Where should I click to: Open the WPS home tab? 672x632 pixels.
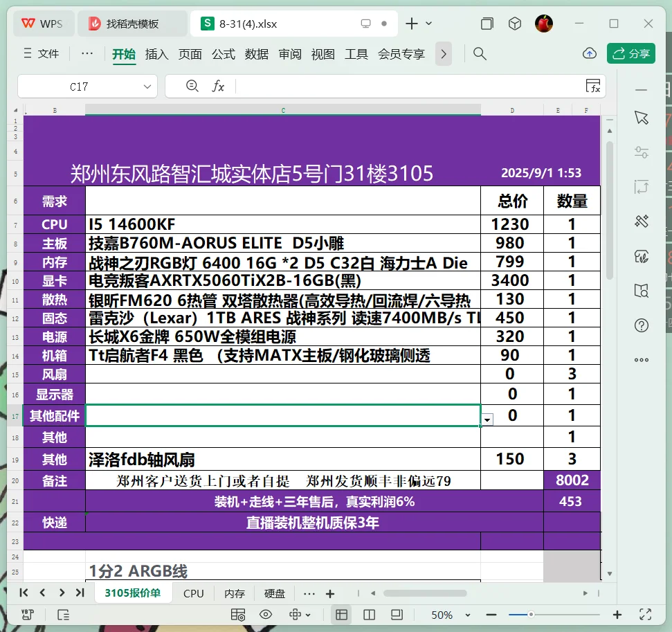(x=43, y=24)
